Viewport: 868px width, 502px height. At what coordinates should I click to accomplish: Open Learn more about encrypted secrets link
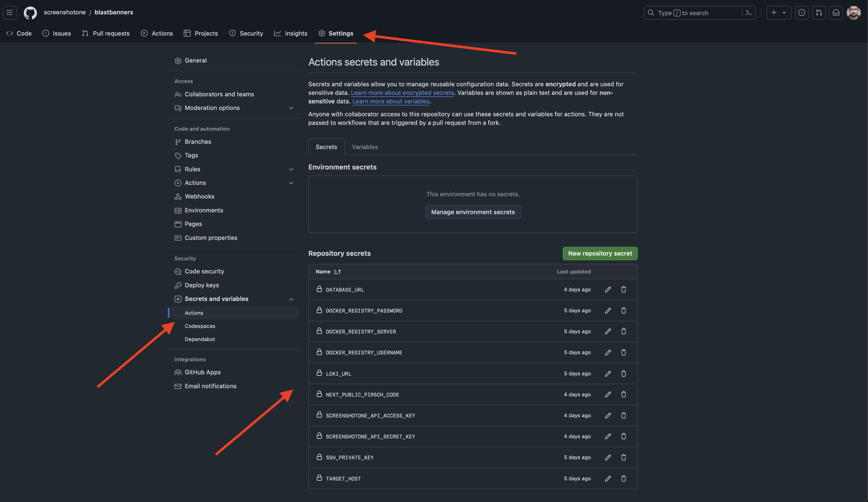(402, 93)
